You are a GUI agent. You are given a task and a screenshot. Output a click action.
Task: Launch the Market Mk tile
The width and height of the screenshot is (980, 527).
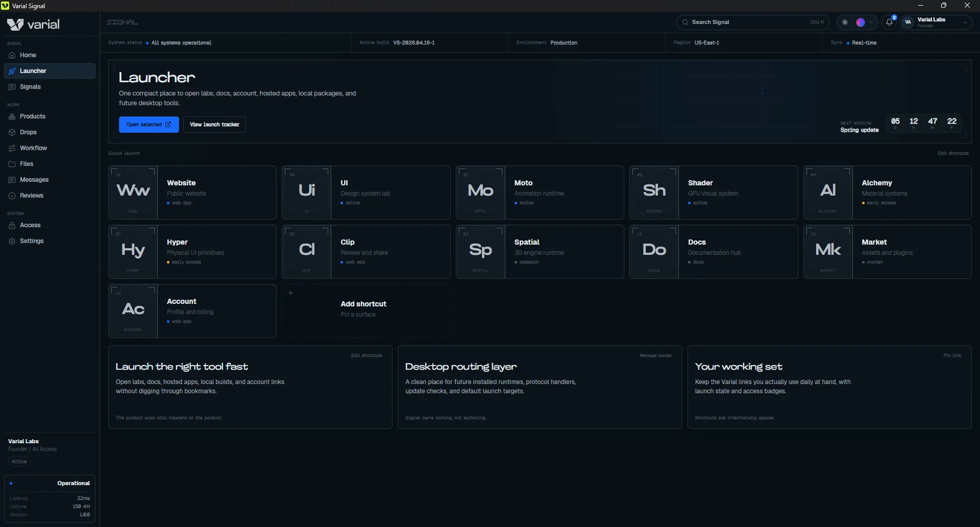(x=887, y=252)
